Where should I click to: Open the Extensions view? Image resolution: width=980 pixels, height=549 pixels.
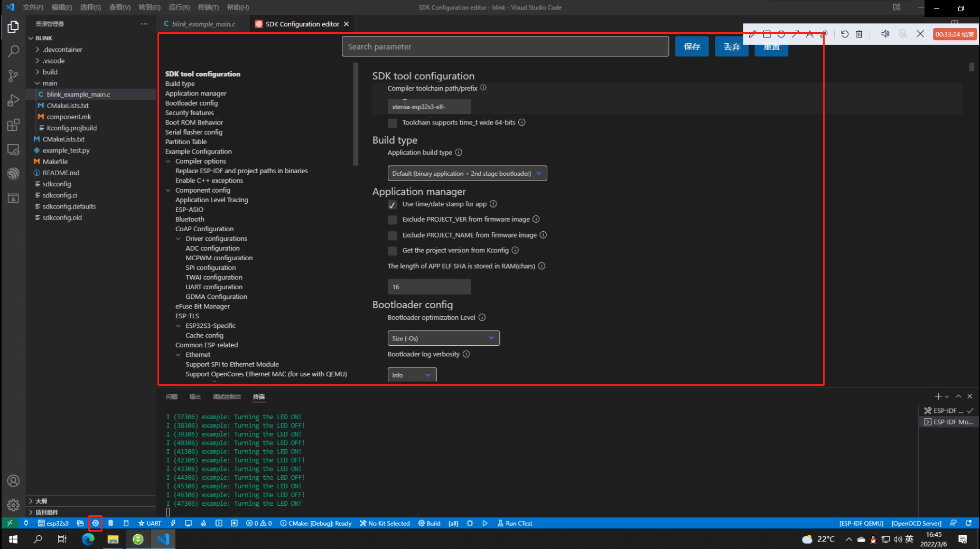click(13, 125)
